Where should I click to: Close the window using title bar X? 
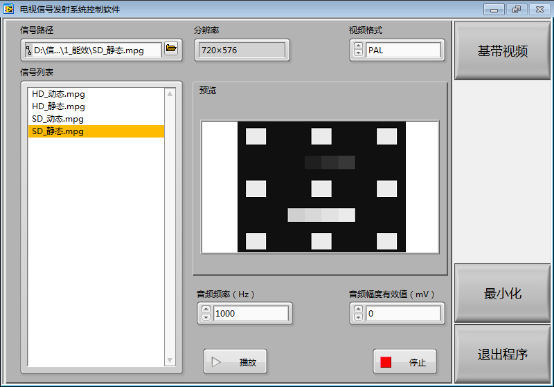point(540,9)
